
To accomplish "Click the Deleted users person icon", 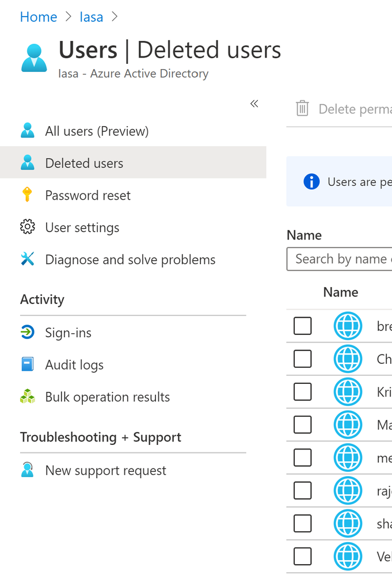I will tap(28, 162).
